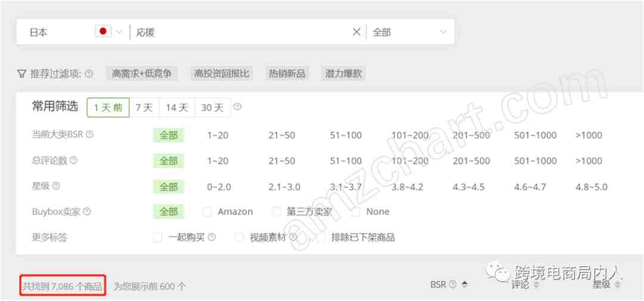Check the Amazon Buybox seller checkbox
The image size is (644, 301).
pyautogui.click(x=208, y=212)
